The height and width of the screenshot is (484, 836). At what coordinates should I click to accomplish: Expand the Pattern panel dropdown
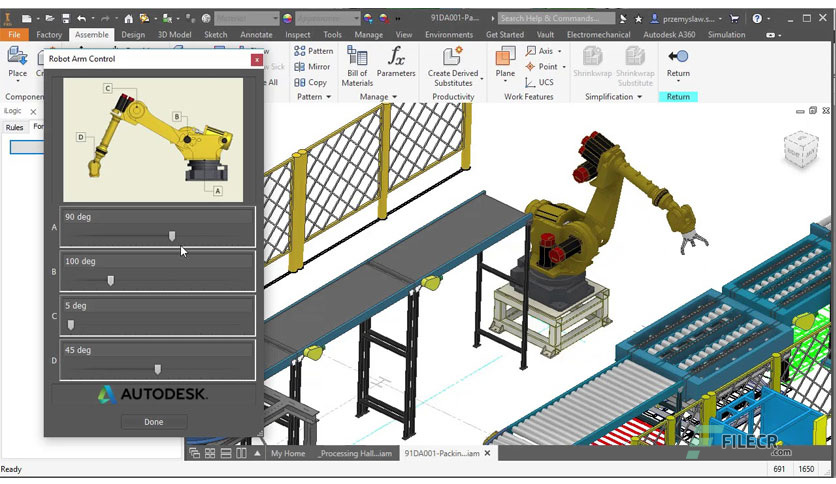(328, 97)
